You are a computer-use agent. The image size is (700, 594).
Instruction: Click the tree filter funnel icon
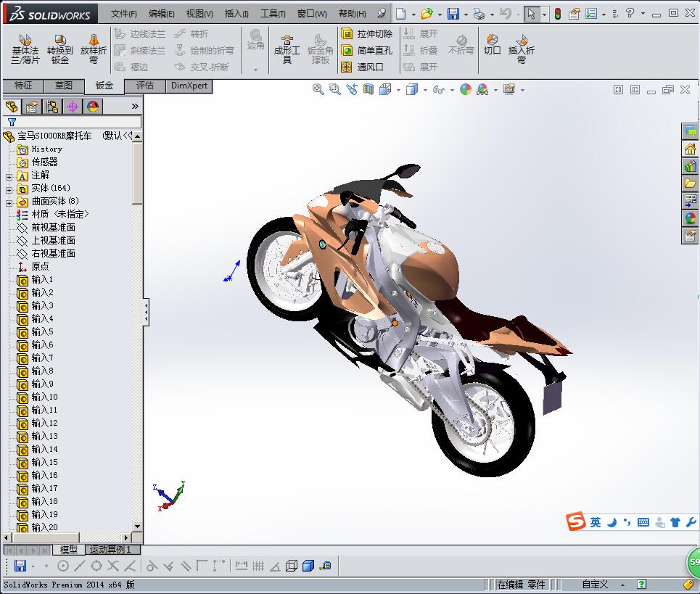(x=12, y=122)
